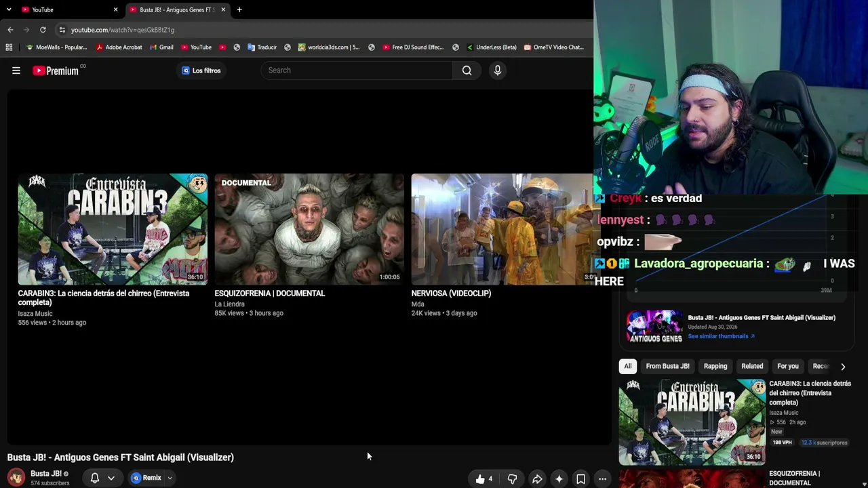
Task: Open the tab search dropdown arrow
Action: 9,9
